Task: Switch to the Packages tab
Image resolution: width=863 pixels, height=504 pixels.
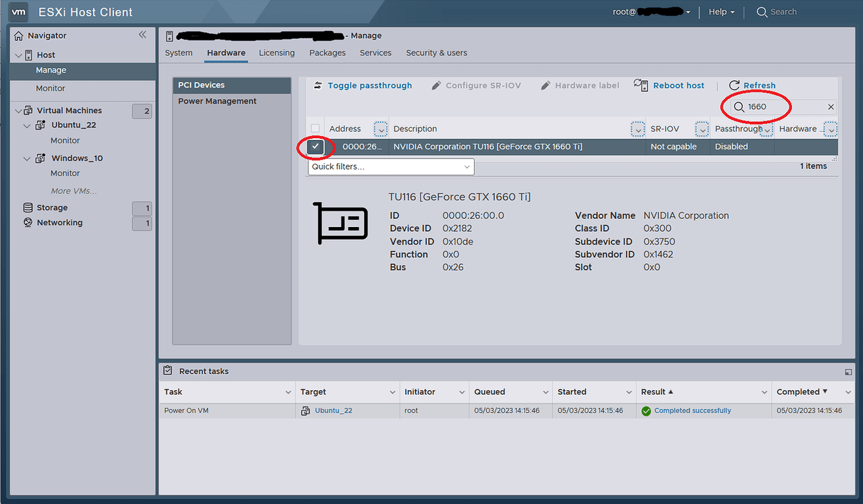Action: pos(327,53)
